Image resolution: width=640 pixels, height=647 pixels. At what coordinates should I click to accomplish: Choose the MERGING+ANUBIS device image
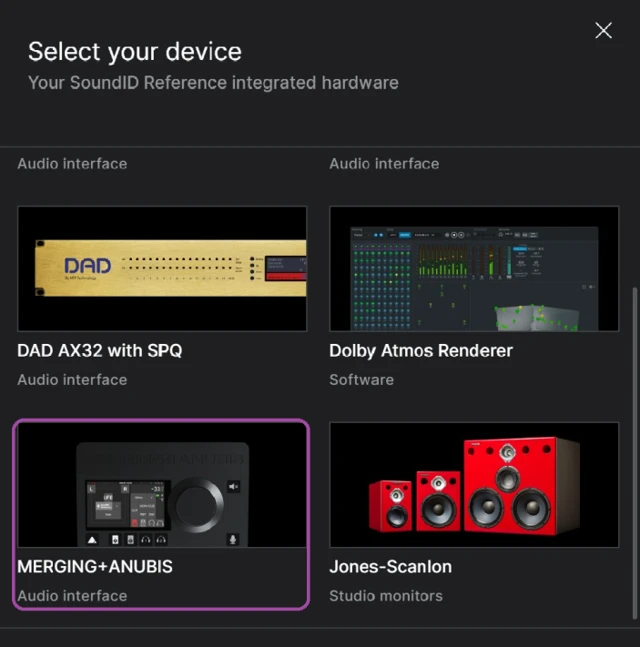[162, 485]
